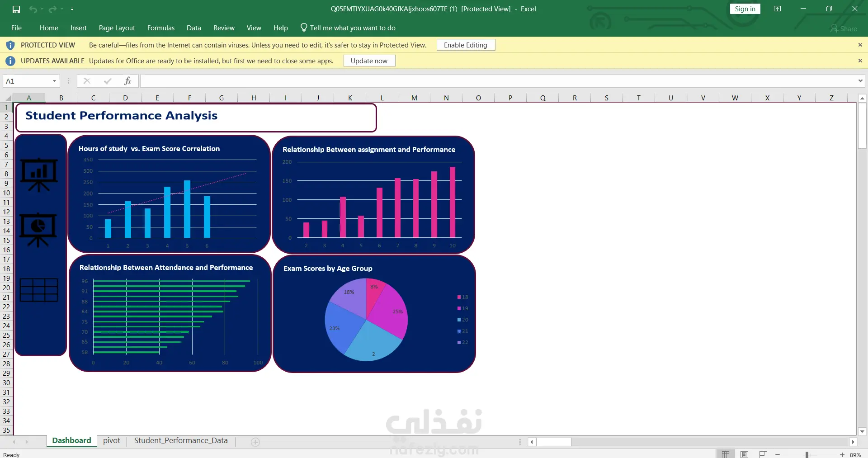868x458 pixels.
Task: Click the zoom out minus button
Action: coord(778,454)
